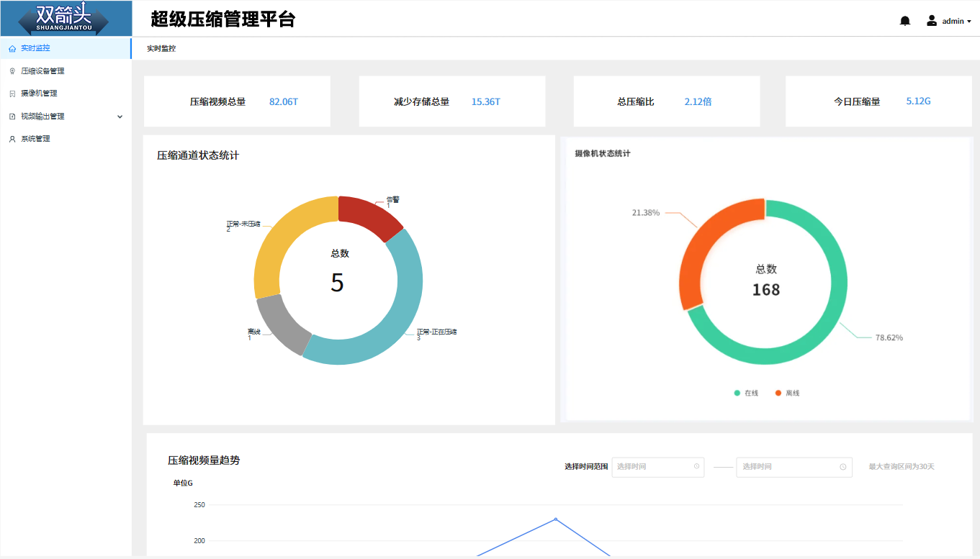Click the 21.38% label
The image size is (980, 559).
click(646, 213)
